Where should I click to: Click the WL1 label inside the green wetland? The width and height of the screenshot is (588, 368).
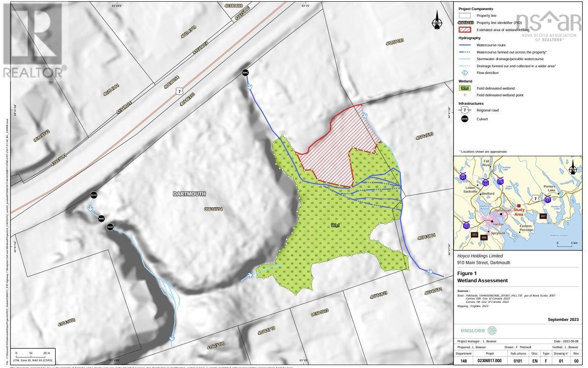(x=335, y=225)
